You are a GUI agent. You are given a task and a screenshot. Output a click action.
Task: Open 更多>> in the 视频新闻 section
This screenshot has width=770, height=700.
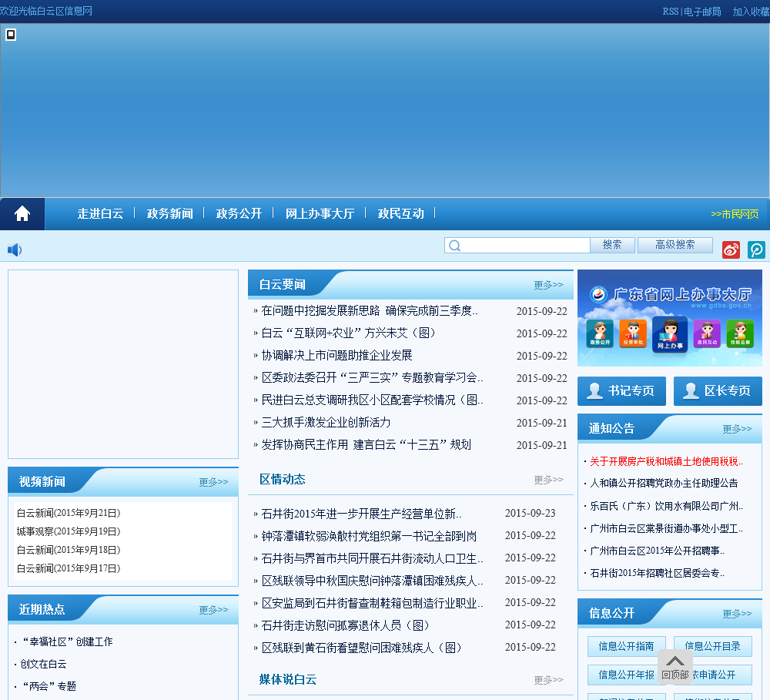coord(213,482)
